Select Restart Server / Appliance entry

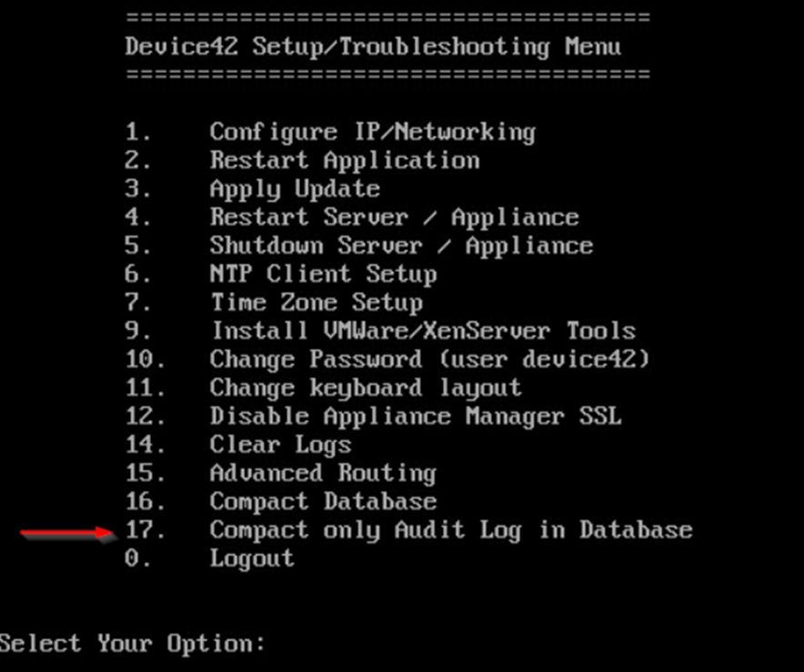click(x=352, y=217)
